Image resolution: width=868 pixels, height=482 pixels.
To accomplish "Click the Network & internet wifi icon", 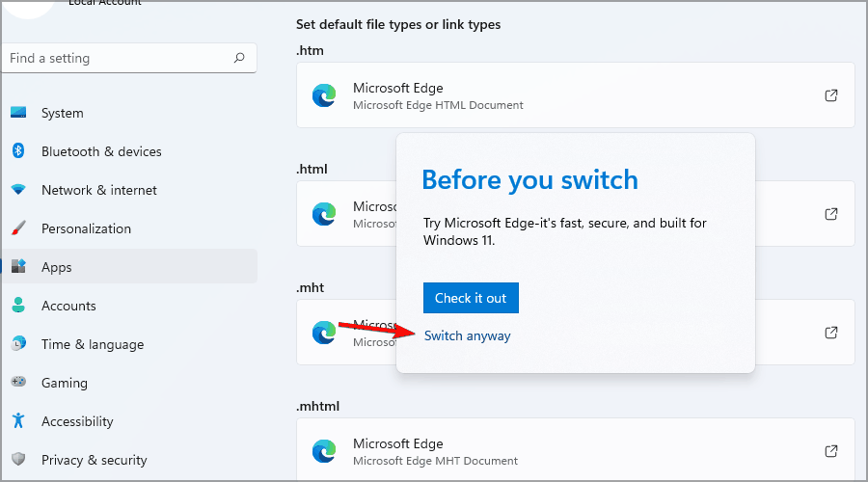I will point(18,190).
